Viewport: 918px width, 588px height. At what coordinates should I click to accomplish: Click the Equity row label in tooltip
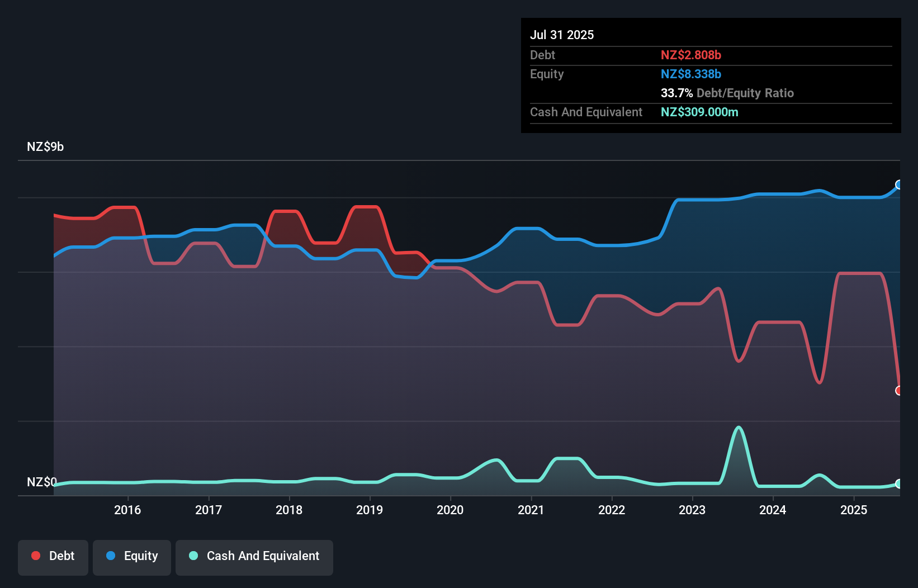point(547,74)
